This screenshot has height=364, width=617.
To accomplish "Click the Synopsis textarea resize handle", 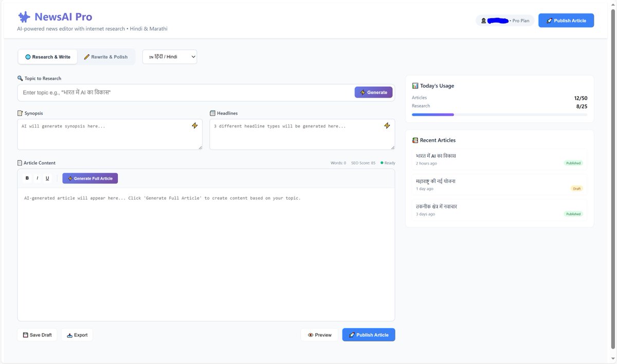I will tap(199, 147).
